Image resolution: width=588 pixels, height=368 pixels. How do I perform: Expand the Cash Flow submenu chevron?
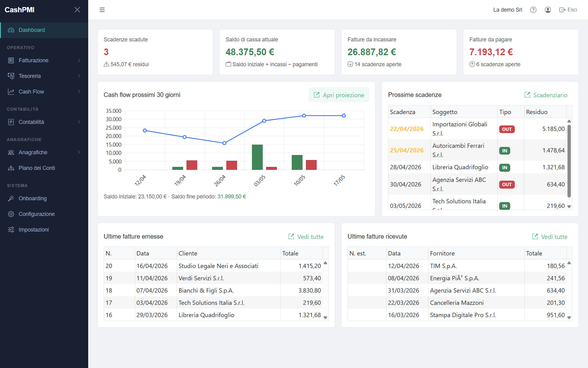(79, 91)
